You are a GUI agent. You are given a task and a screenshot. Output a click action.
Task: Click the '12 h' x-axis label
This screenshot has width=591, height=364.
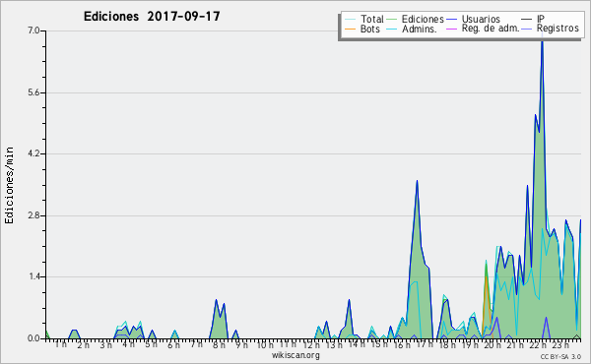pos(311,344)
